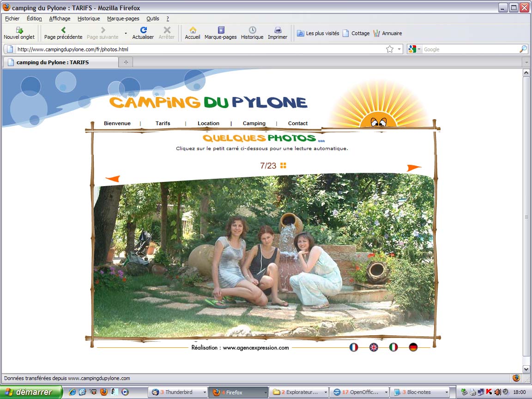Go to the next photo with the orange arrow

[414, 168]
